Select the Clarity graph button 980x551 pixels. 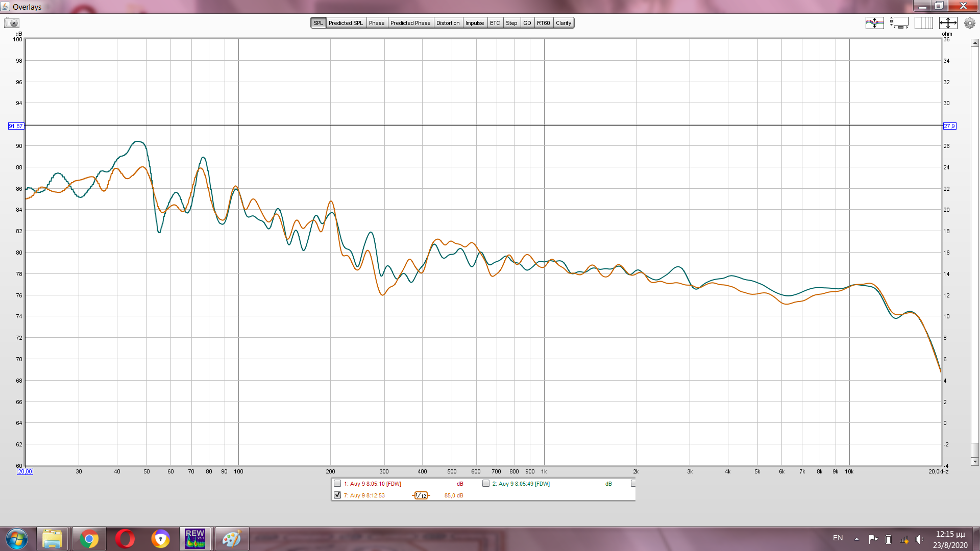(563, 23)
